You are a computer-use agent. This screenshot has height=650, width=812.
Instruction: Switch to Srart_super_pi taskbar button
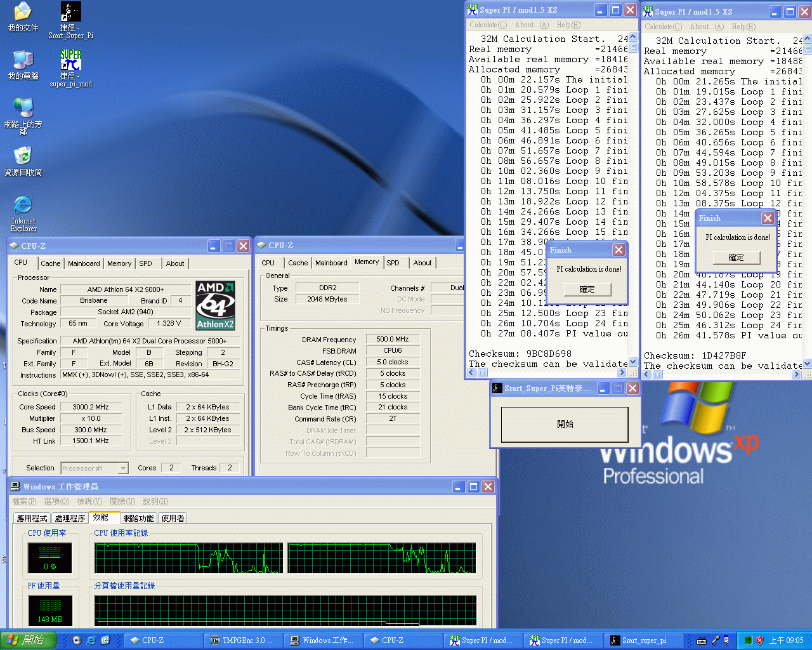[x=644, y=640]
